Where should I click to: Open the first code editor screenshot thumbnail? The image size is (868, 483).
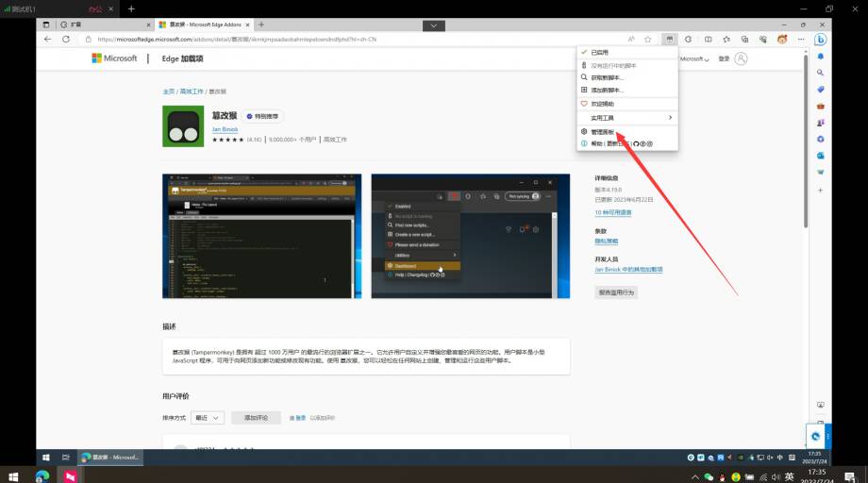[x=262, y=236]
